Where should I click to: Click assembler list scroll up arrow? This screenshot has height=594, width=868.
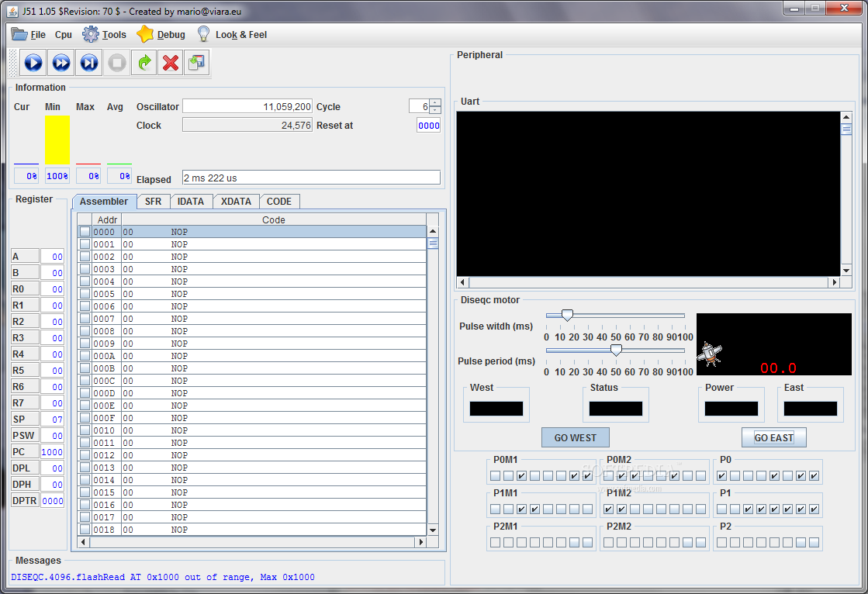point(433,231)
